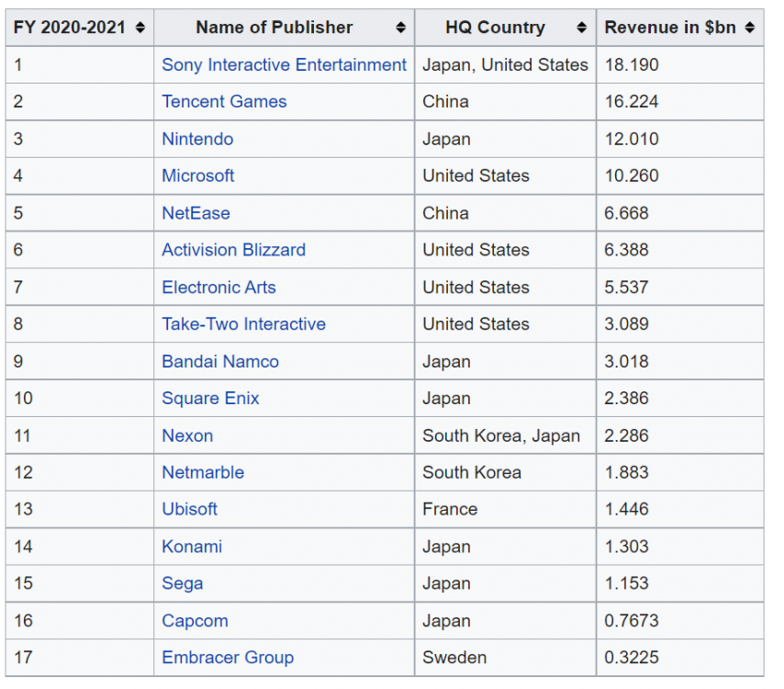Go to the Konami page
Viewport: 784px width, 689px height.
point(192,547)
